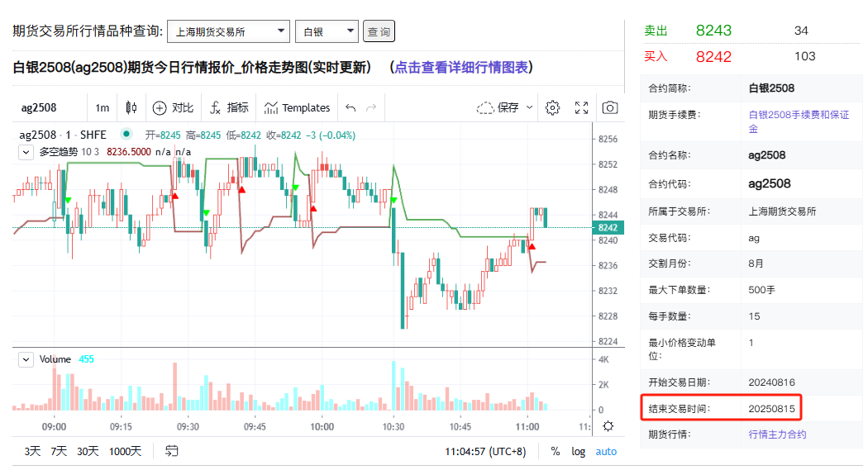Screen dimensions: 868x470
Task: Click the green market status dot
Action: click(x=126, y=135)
